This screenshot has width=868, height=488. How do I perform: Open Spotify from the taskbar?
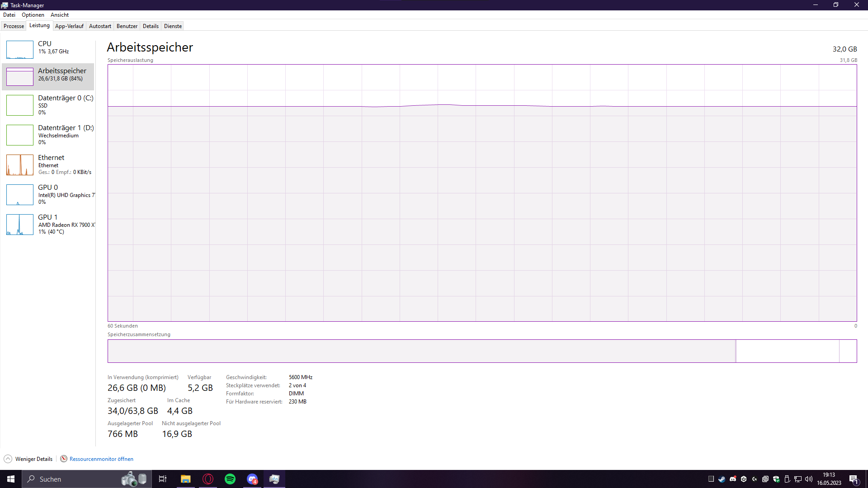(x=230, y=479)
